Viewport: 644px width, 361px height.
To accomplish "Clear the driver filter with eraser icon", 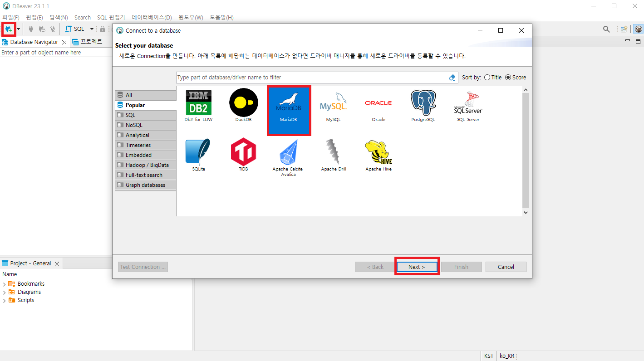I will click(452, 78).
